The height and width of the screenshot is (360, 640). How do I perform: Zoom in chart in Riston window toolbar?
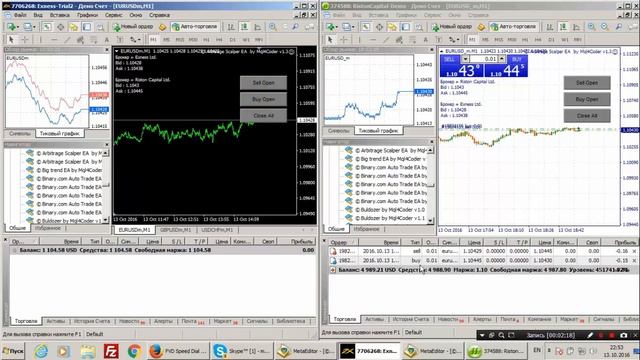(591, 27)
